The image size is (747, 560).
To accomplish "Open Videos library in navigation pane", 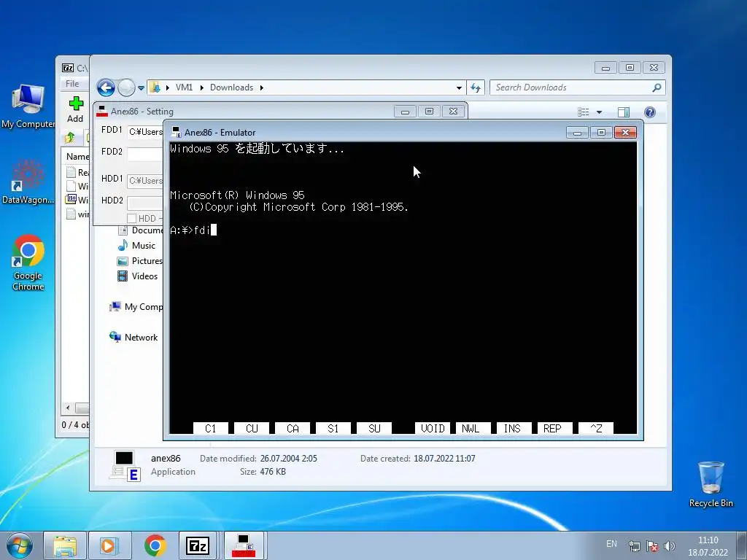I will pos(138,276).
